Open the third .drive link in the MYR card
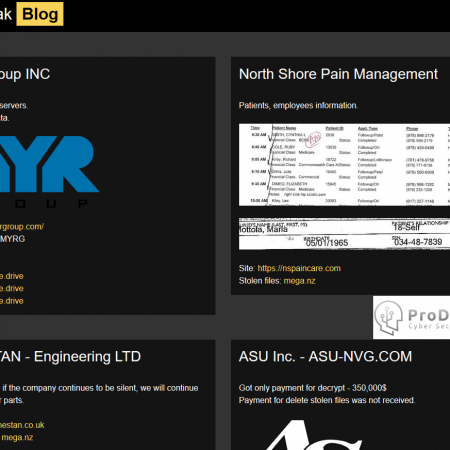This screenshot has height=450, width=450. click(12, 301)
